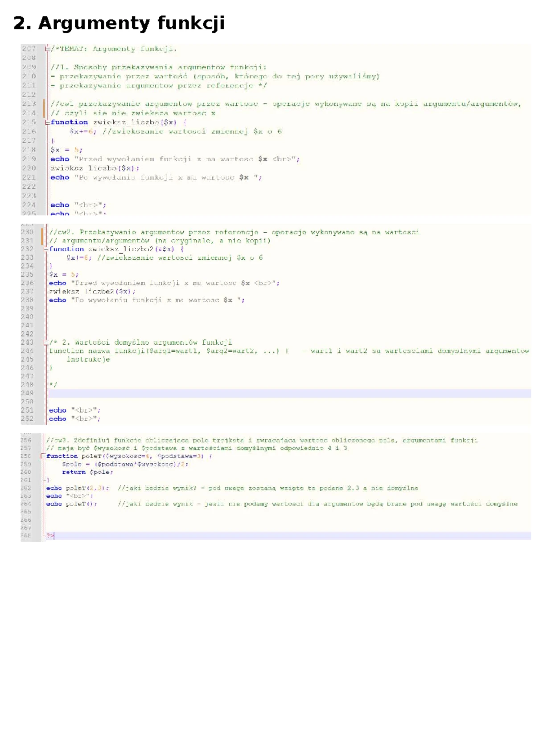Click the heading "2. Argumenty funkcji"
Viewport: 535px width, 756px height.
pos(119,23)
